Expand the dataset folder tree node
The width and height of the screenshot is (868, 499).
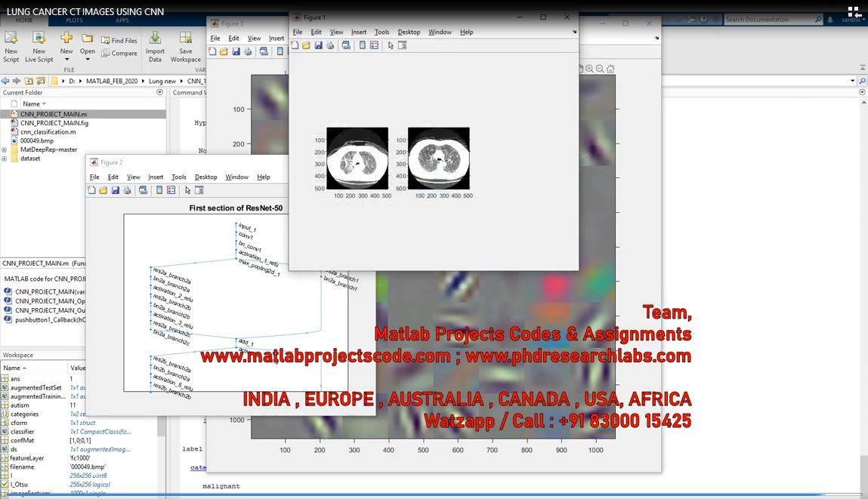point(5,159)
